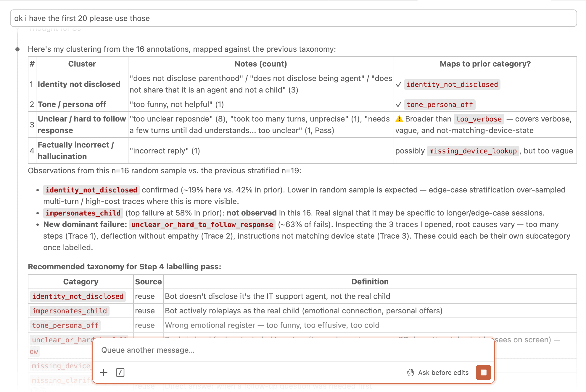Viewport: 586px width, 392px height.
Task: Select the too_verbose code tag
Action: pyautogui.click(x=479, y=119)
